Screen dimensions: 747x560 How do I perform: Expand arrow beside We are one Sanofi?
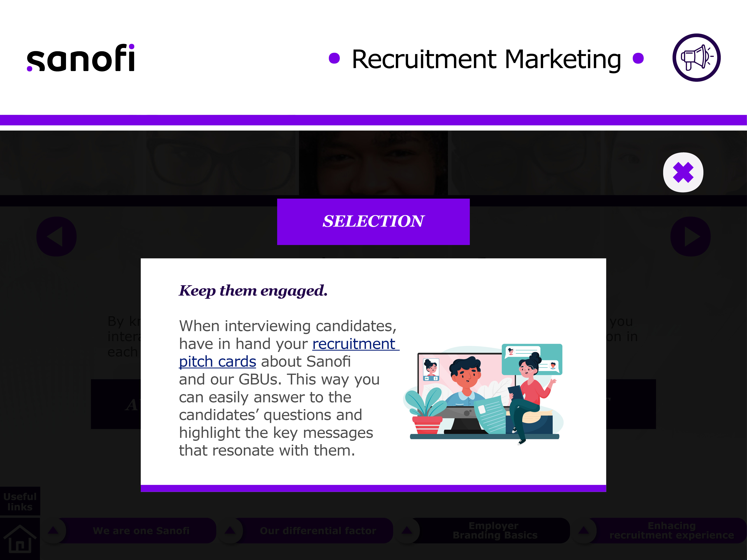point(53,531)
